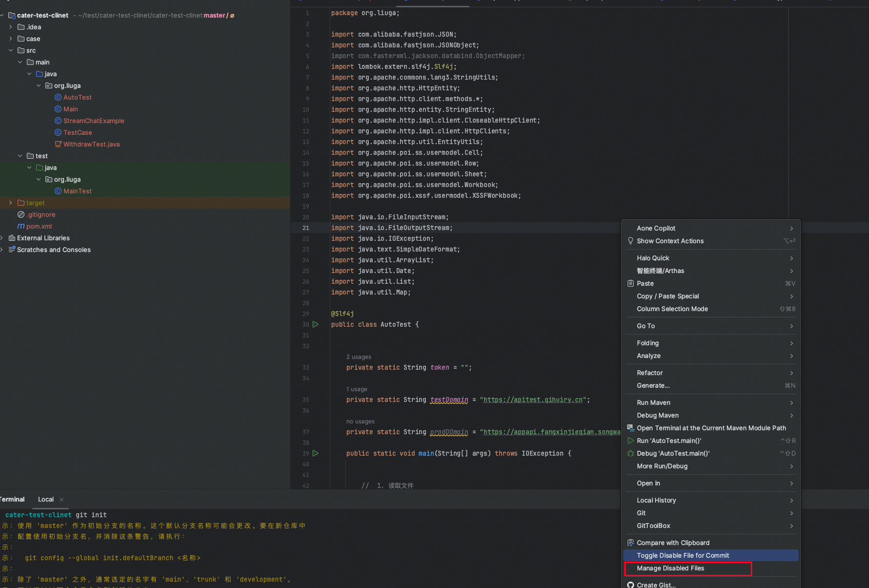
Task: Select Toggle Disable File for Commit
Action: 711,555
